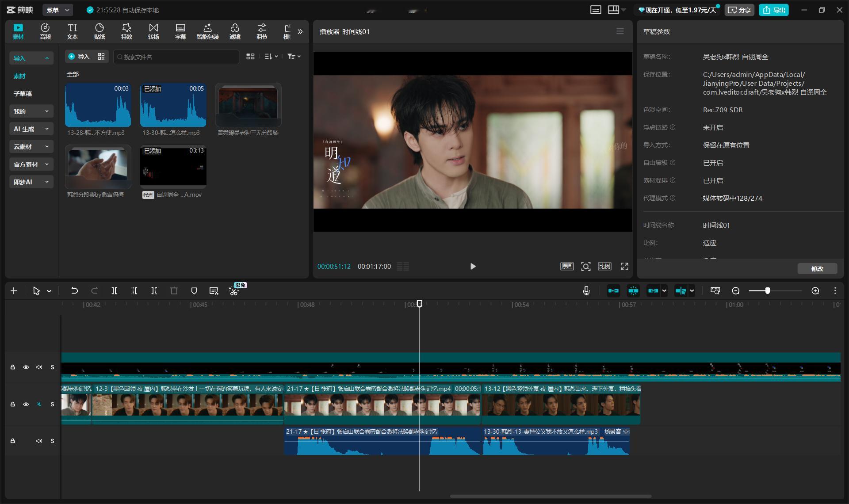This screenshot has height=504, width=849.
Task: Open the player panel hamburger menu
Action: click(x=620, y=31)
